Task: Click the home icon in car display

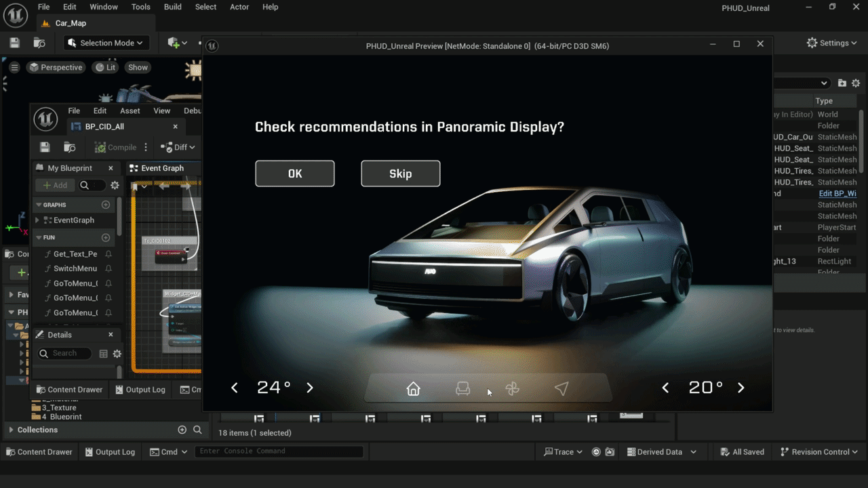Action: click(x=413, y=388)
